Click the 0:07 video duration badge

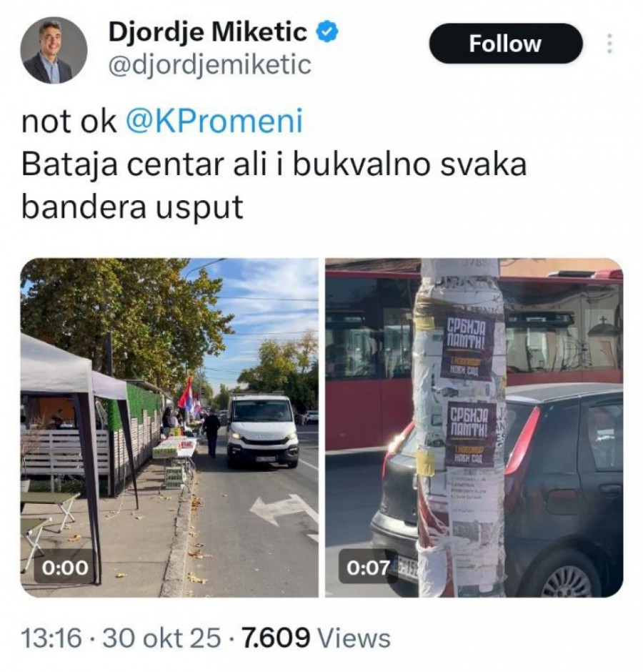point(369,568)
